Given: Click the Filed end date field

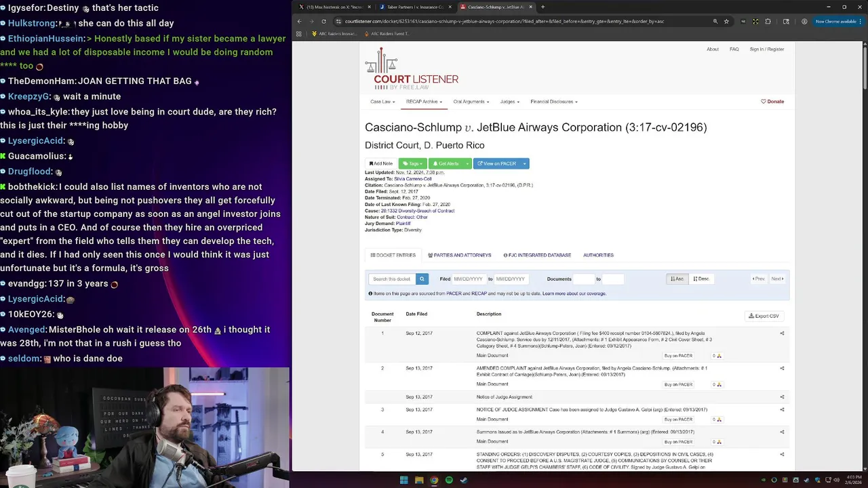Looking at the screenshot, I should pyautogui.click(x=511, y=279).
